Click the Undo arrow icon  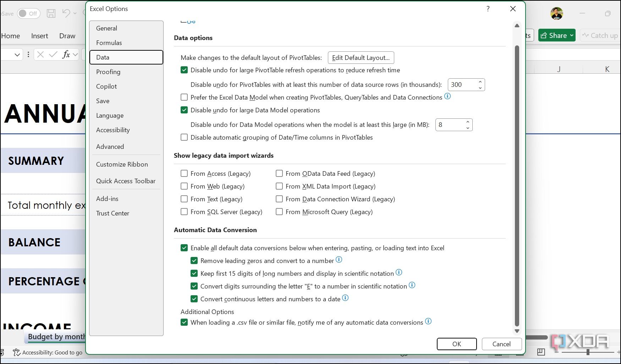point(66,13)
